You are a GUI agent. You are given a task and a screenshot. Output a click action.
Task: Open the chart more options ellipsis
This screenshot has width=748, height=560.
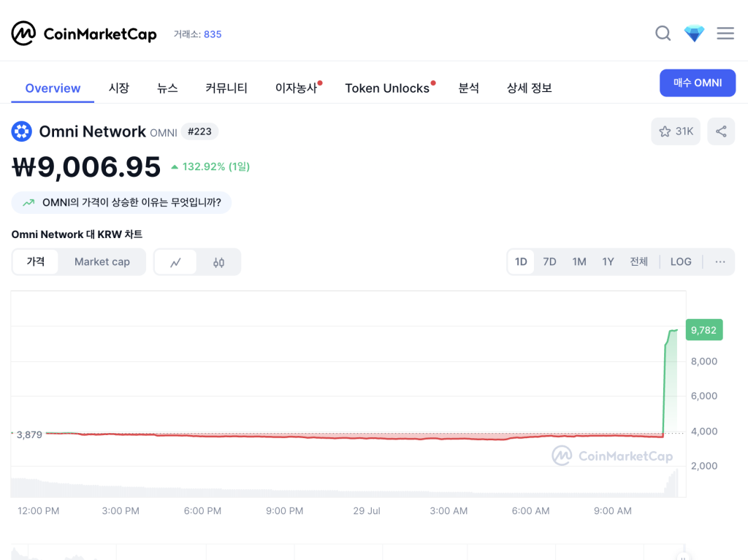pyautogui.click(x=720, y=261)
